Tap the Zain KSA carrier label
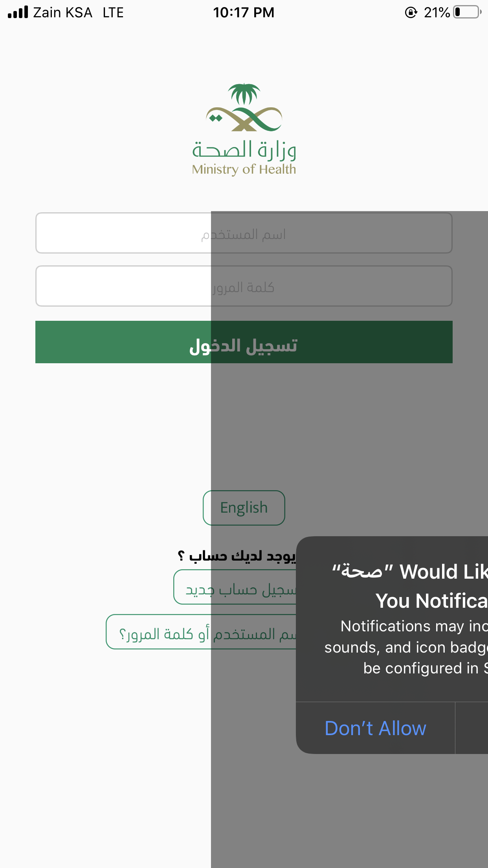 [63, 13]
